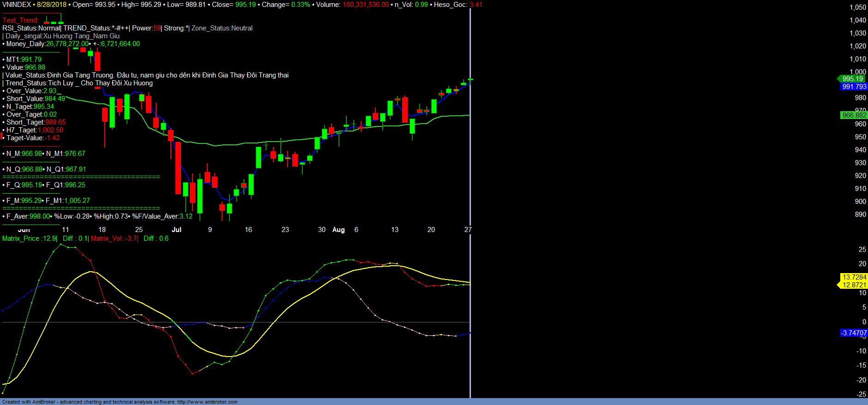Click the H7_Taget value 1,002.59
The height and width of the screenshot is (405, 868).
pos(51,130)
